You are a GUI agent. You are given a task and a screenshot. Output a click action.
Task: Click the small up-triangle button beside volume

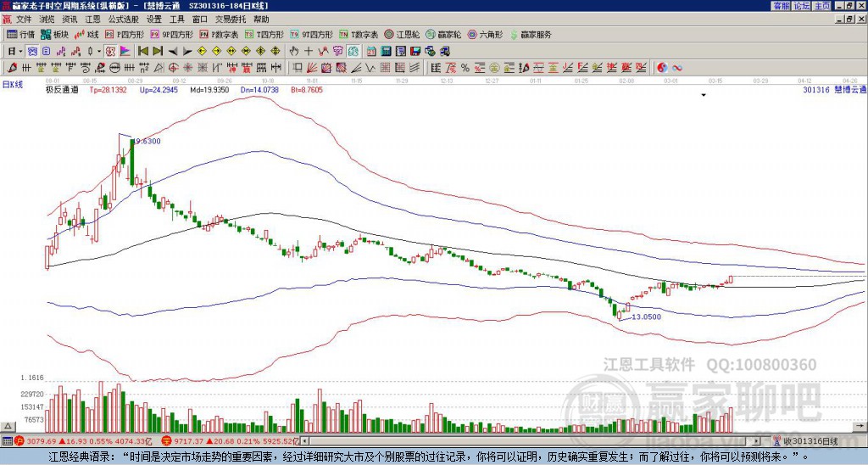[8, 426]
